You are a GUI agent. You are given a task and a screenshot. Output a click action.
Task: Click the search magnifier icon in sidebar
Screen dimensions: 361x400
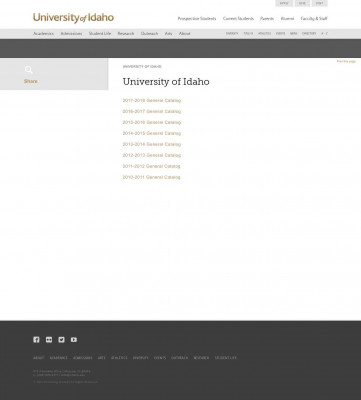pyautogui.click(x=29, y=70)
